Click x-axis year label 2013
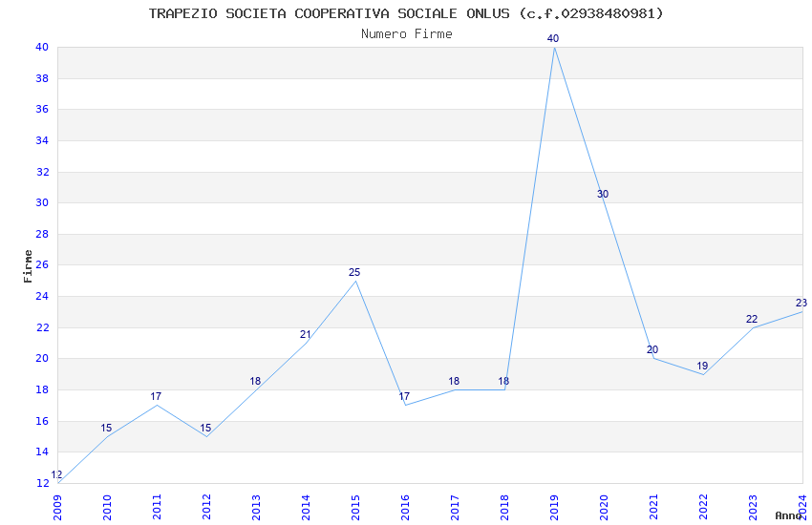The width and height of the screenshot is (812, 525). click(x=256, y=507)
